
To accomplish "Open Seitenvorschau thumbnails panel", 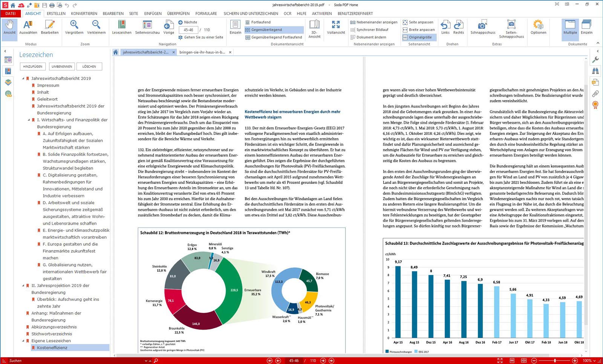I will point(147,27).
